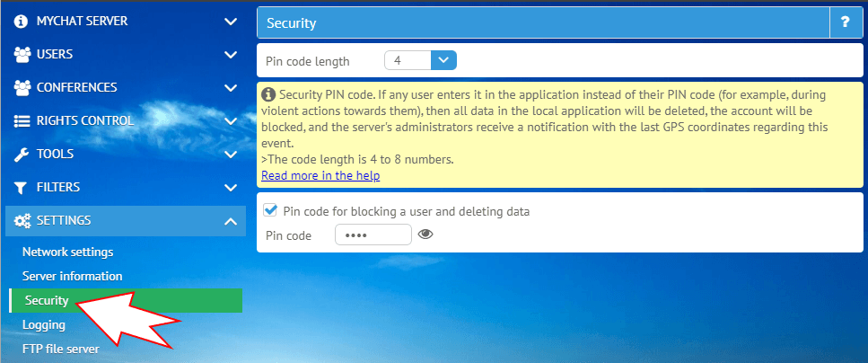868x363 pixels.
Task: Open Network settings menu item
Action: tap(67, 252)
